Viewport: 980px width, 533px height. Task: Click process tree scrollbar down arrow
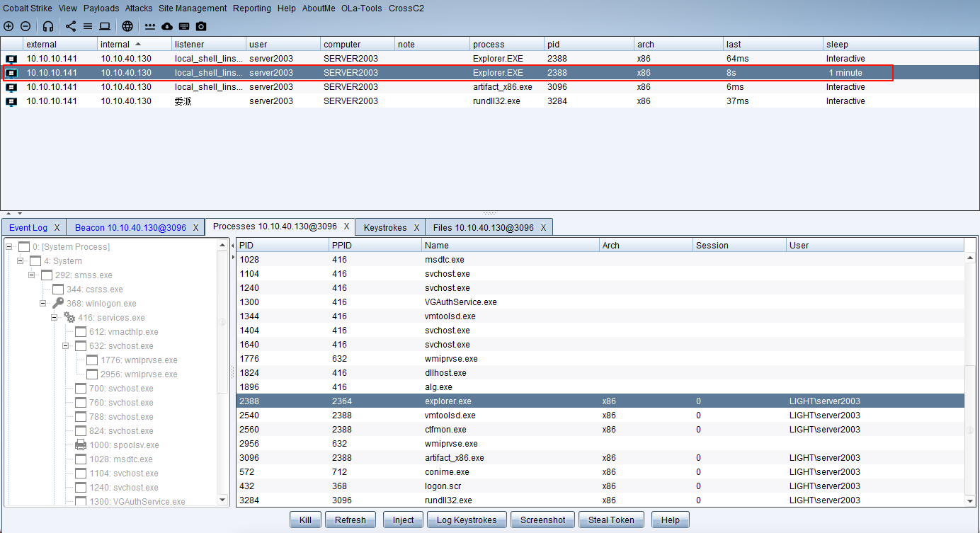(223, 500)
